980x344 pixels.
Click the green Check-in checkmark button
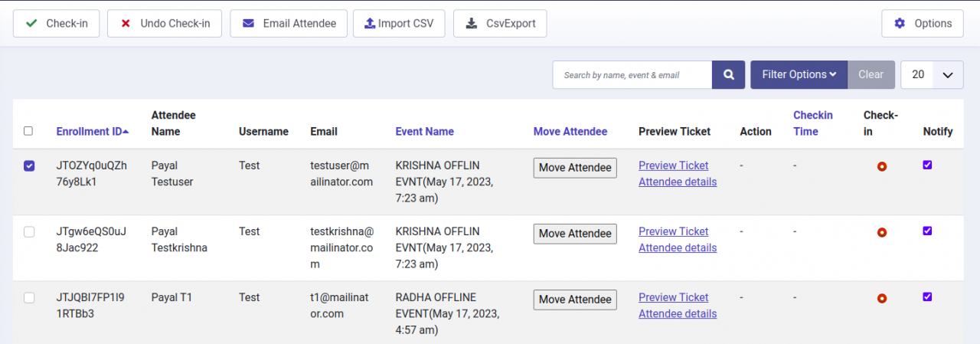[x=57, y=24]
